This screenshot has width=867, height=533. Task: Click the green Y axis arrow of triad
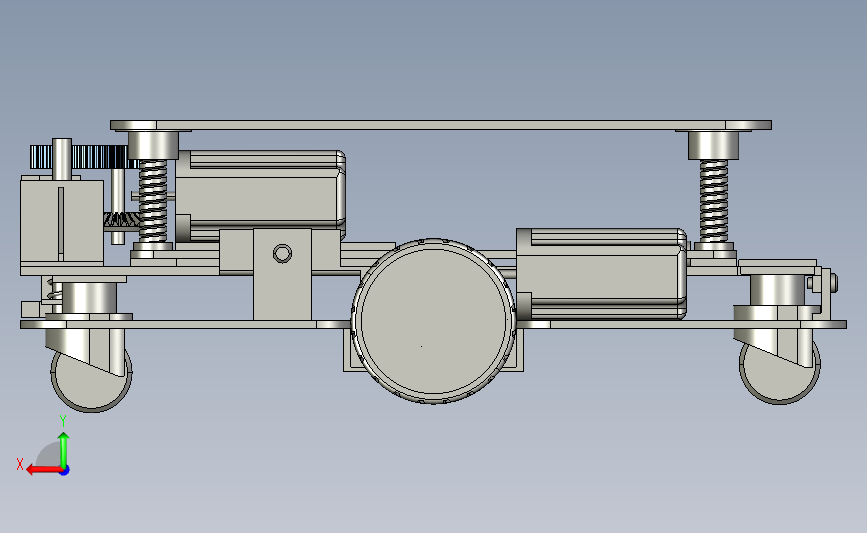click(x=64, y=450)
